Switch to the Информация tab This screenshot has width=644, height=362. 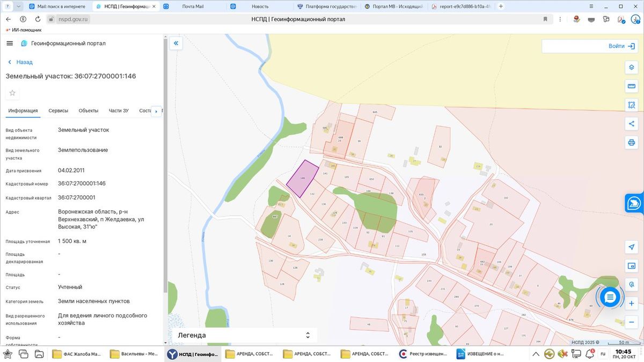click(x=23, y=110)
